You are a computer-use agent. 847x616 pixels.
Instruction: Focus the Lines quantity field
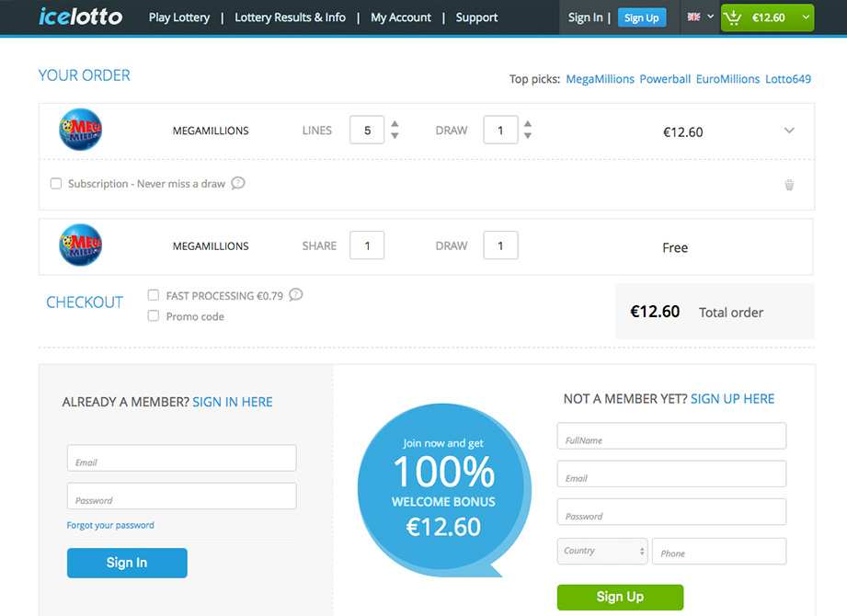[x=367, y=130]
